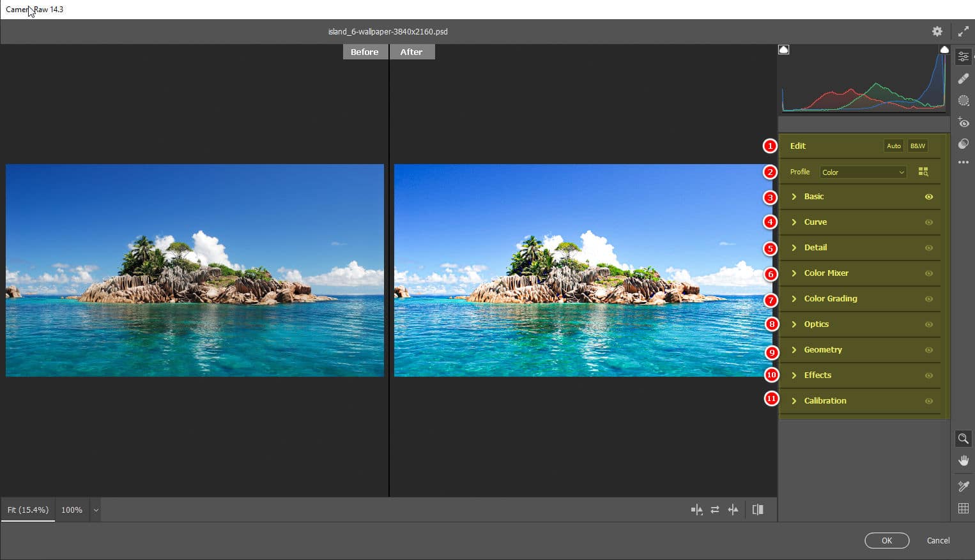Select the Edit panel icon
This screenshot has height=560, width=975.
tap(963, 56)
